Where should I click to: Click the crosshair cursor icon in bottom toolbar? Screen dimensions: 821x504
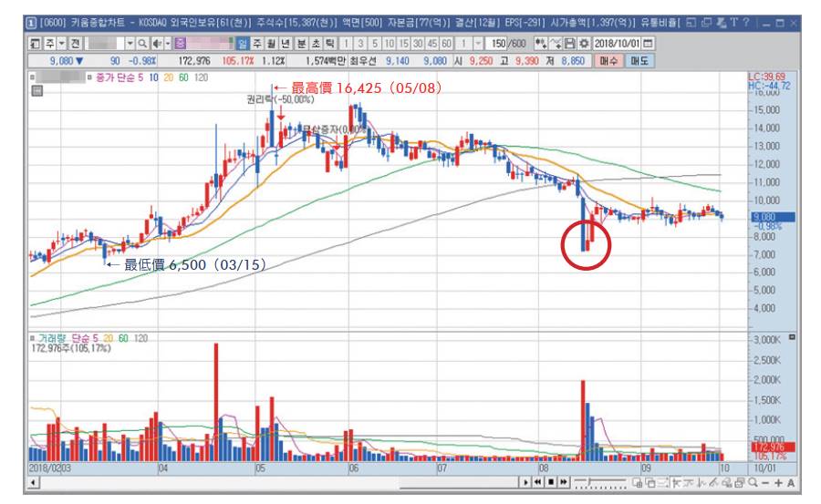[x=676, y=482]
